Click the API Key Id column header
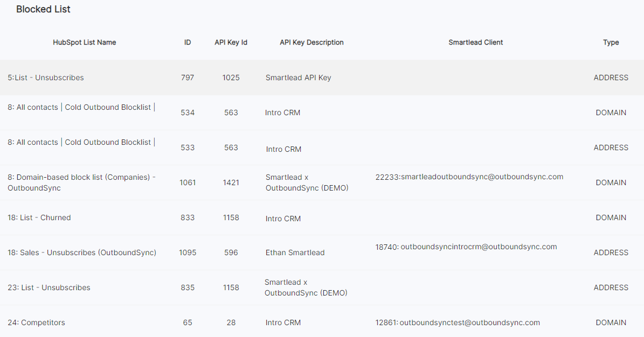 click(x=231, y=43)
